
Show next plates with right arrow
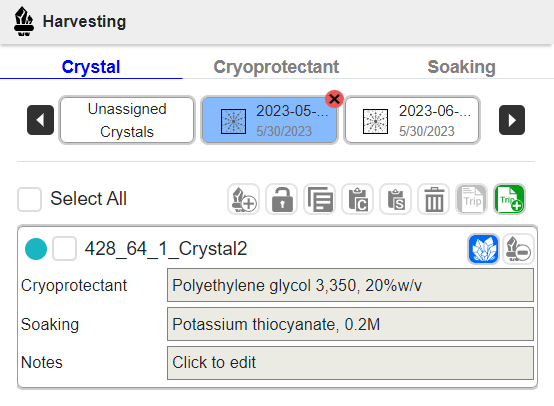(512, 120)
